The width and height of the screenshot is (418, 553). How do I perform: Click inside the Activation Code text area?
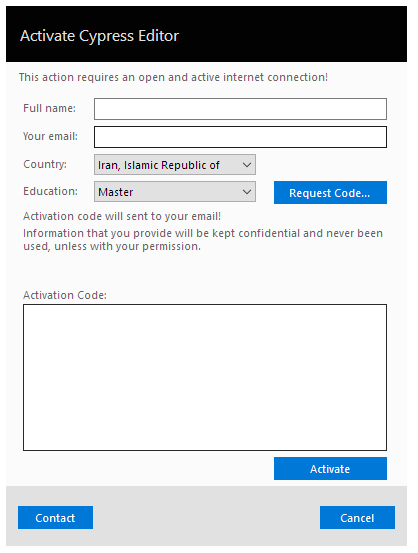click(205, 377)
